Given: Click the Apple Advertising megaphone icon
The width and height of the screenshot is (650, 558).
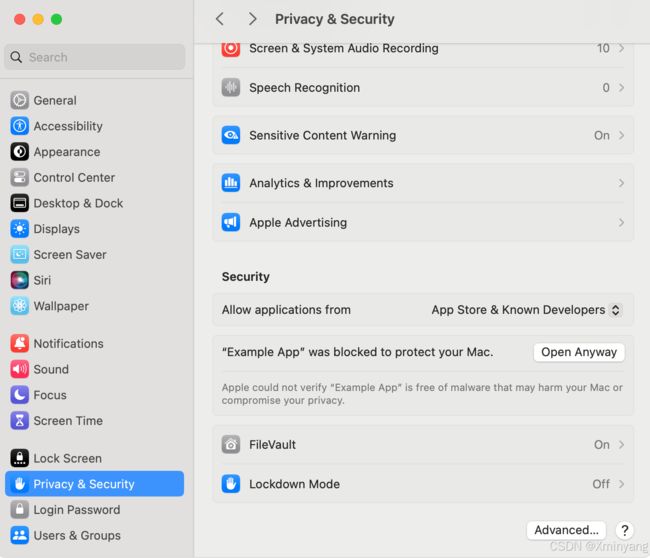Looking at the screenshot, I should pos(231,223).
